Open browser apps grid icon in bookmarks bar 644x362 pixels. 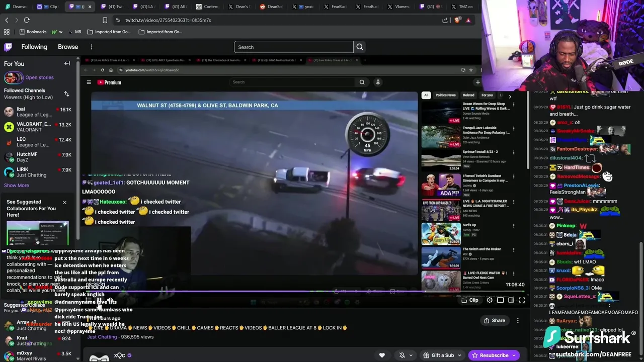click(x=7, y=32)
